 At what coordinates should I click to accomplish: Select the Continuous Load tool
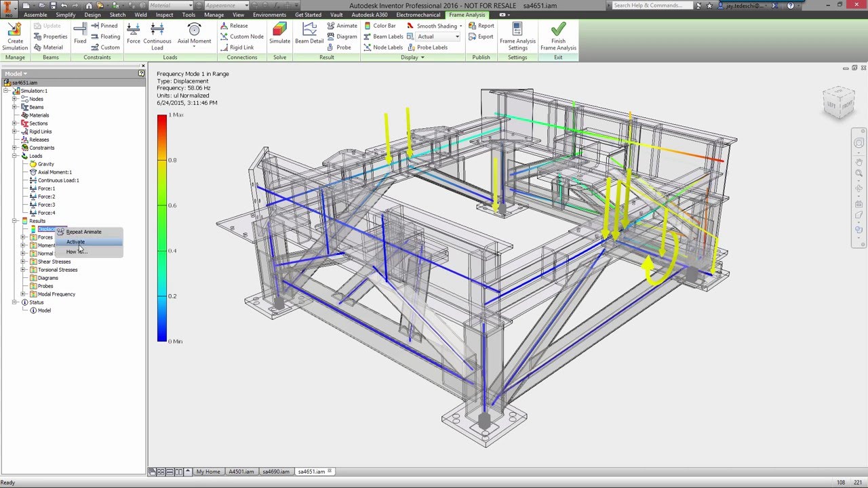click(157, 34)
